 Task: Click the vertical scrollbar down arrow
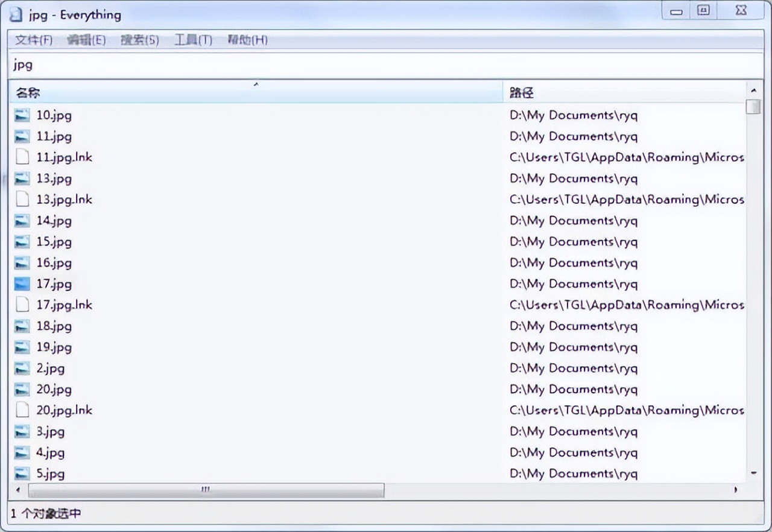point(754,473)
